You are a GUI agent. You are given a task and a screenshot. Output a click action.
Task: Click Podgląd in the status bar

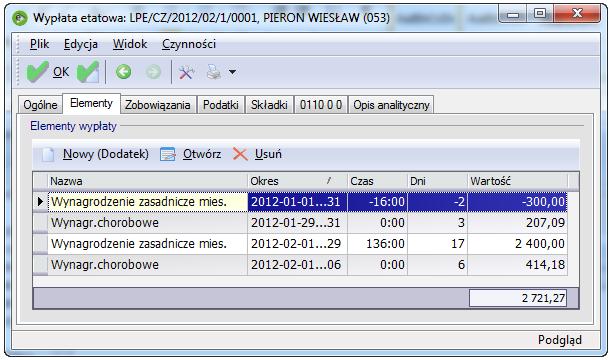560,340
